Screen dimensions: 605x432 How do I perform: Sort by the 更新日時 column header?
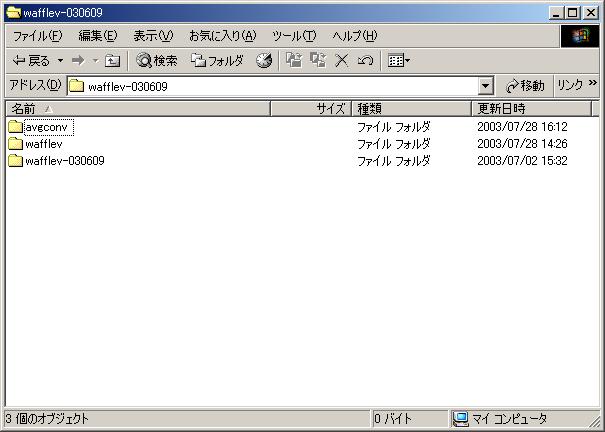coord(532,109)
